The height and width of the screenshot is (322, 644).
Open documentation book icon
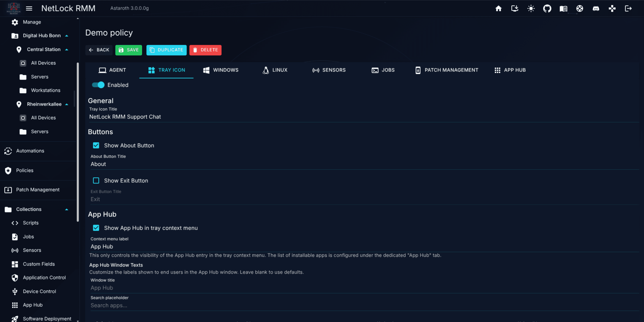(x=563, y=9)
